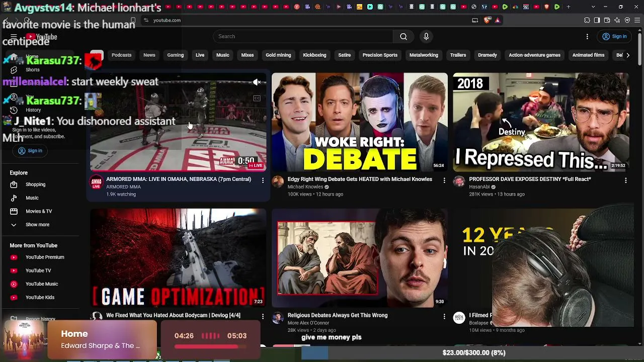Open YouTube settings three-dot menu
644x362 pixels.
[x=587, y=36]
